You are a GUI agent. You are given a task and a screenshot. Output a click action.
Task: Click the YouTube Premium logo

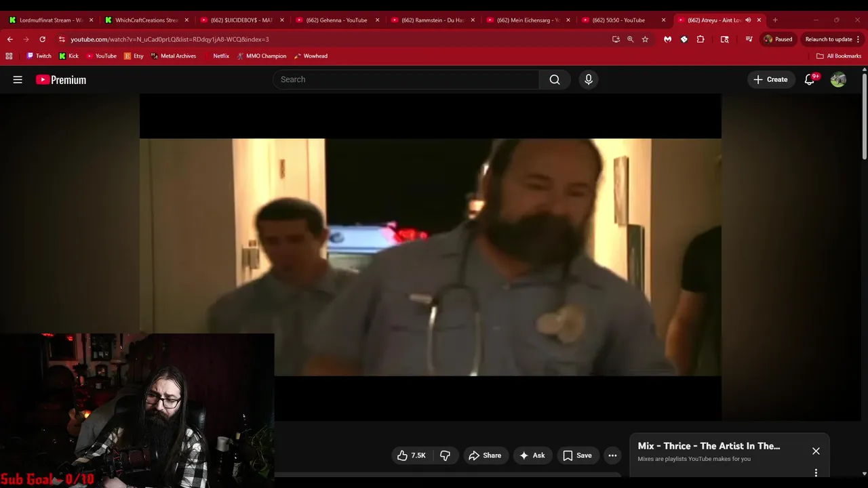pyautogui.click(x=61, y=79)
